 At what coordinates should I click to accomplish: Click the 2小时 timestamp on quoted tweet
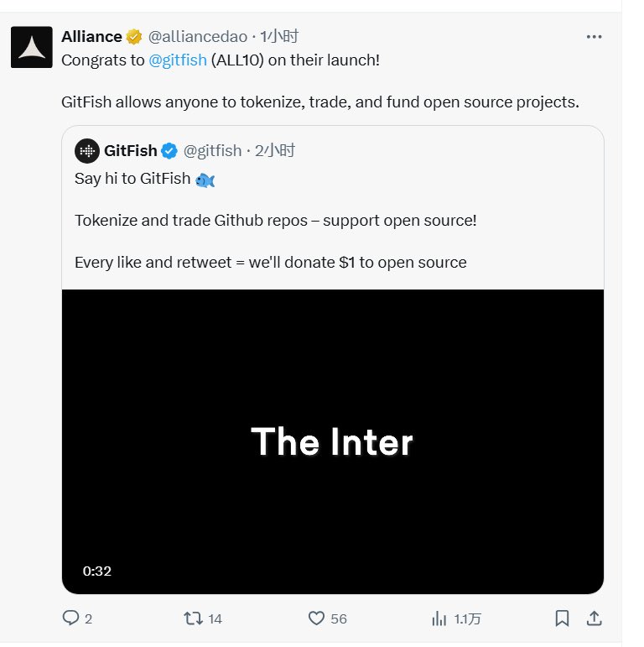[x=274, y=151]
